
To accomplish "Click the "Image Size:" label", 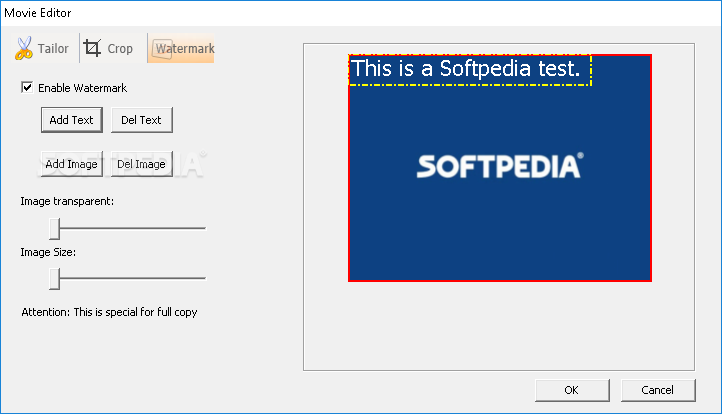I will click(48, 252).
